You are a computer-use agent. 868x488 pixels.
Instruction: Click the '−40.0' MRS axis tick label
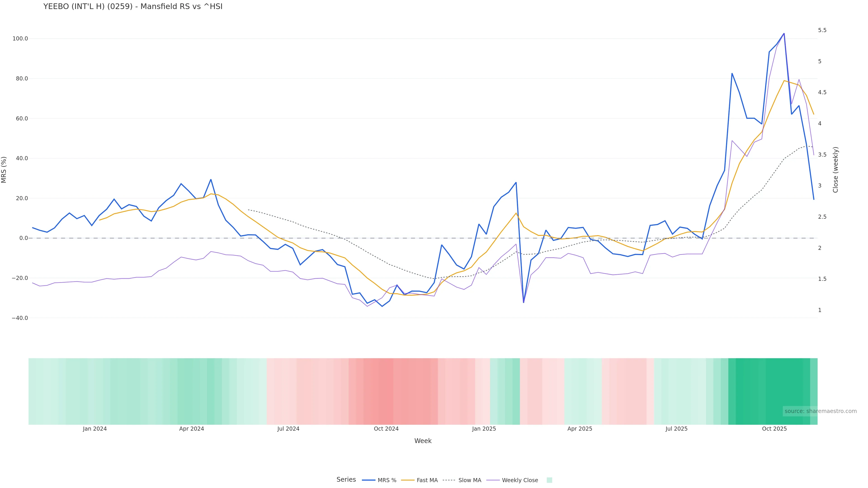19,318
